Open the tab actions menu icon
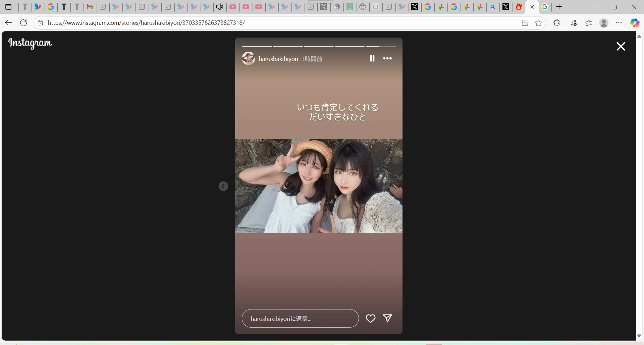 (x=8, y=7)
